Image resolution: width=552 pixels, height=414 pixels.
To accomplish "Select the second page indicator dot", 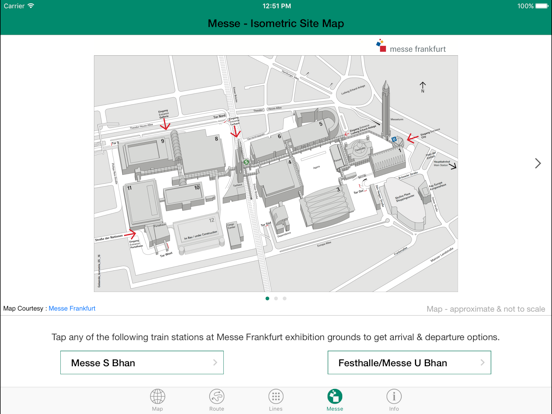I will point(276,299).
